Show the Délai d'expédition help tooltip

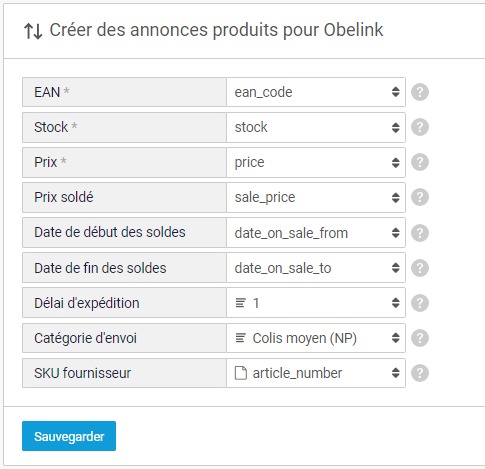point(420,303)
